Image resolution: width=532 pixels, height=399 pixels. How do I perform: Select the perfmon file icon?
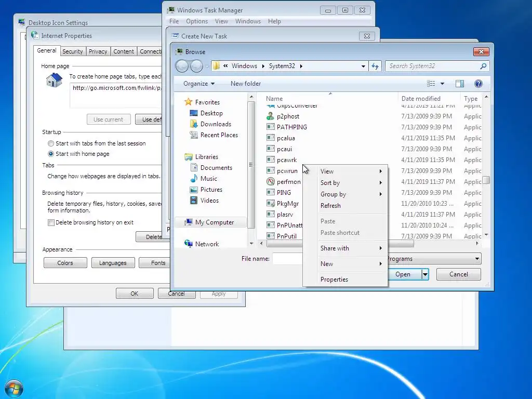coord(270,181)
